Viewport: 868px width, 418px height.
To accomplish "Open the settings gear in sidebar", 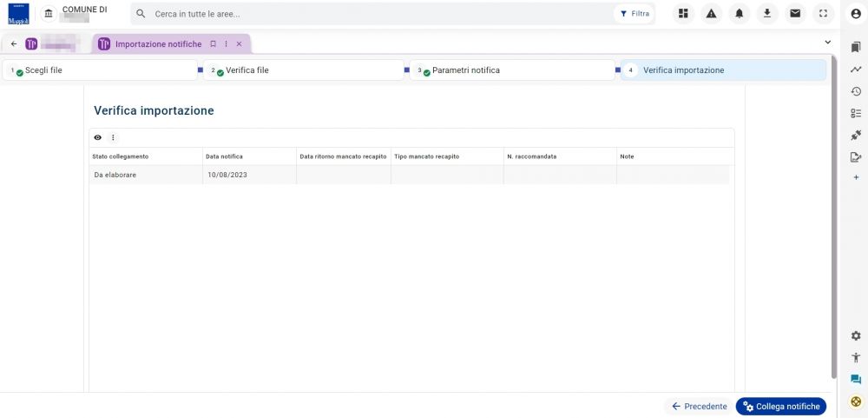I will [856, 335].
